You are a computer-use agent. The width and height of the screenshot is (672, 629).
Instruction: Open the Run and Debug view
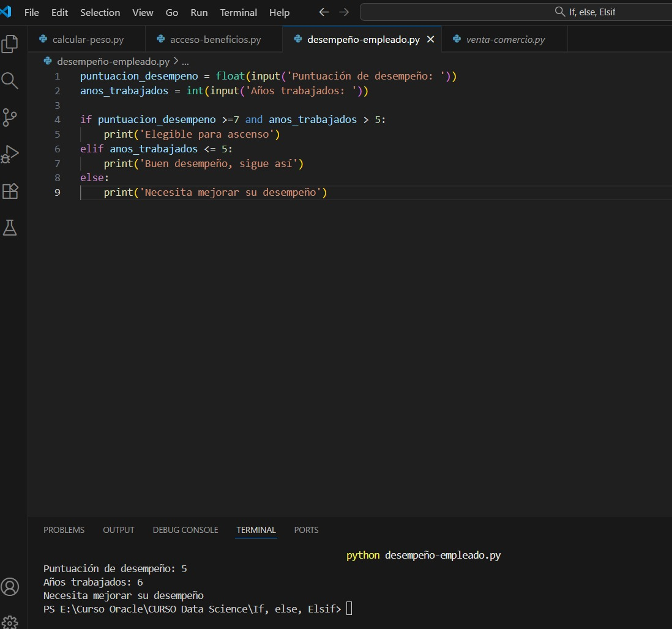(10, 154)
